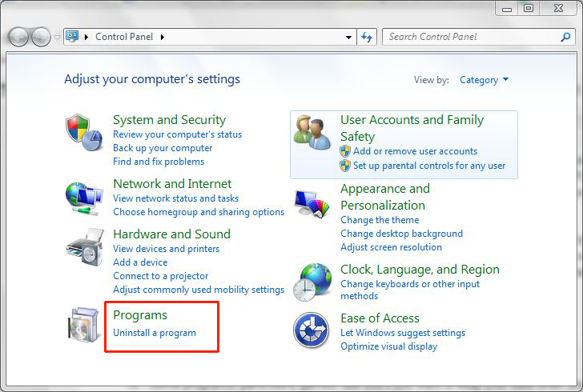Open User Accounts and Family Safety heading
Image resolution: width=583 pixels, height=392 pixels.
pos(412,128)
